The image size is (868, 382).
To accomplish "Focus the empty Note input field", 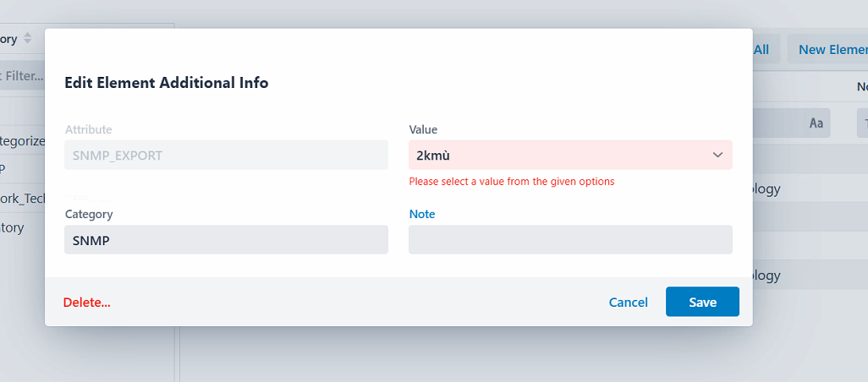I will click(x=570, y=240).
